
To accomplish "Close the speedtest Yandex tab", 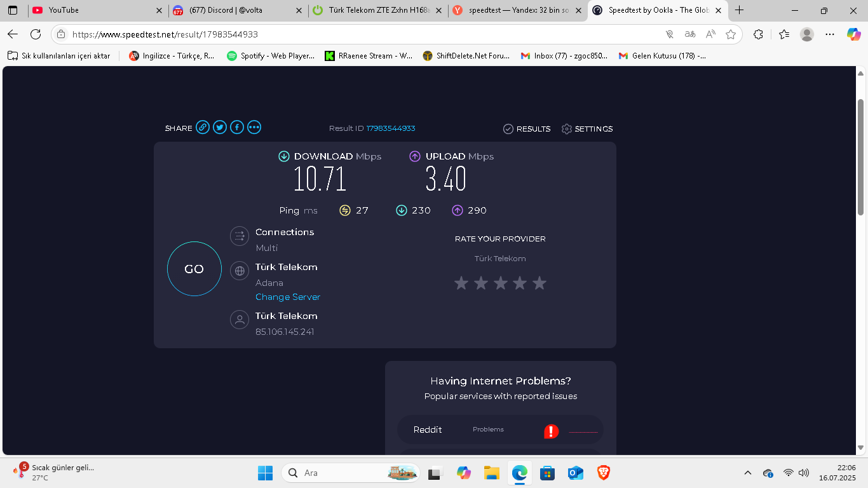I will [x=578, y=10].
